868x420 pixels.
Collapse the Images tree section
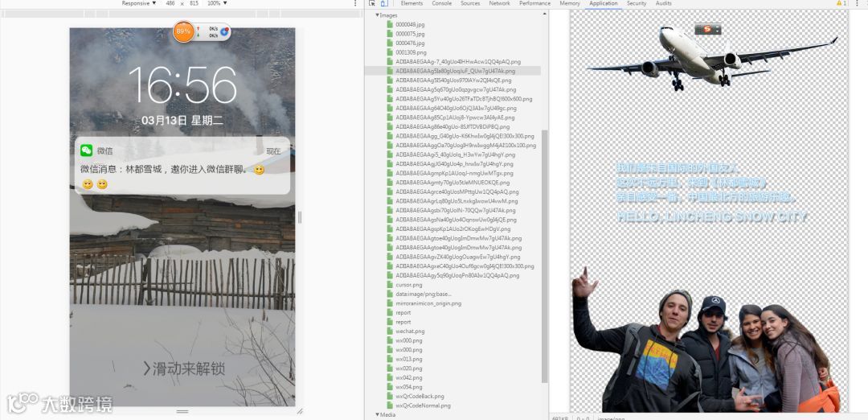pos(378,15)
